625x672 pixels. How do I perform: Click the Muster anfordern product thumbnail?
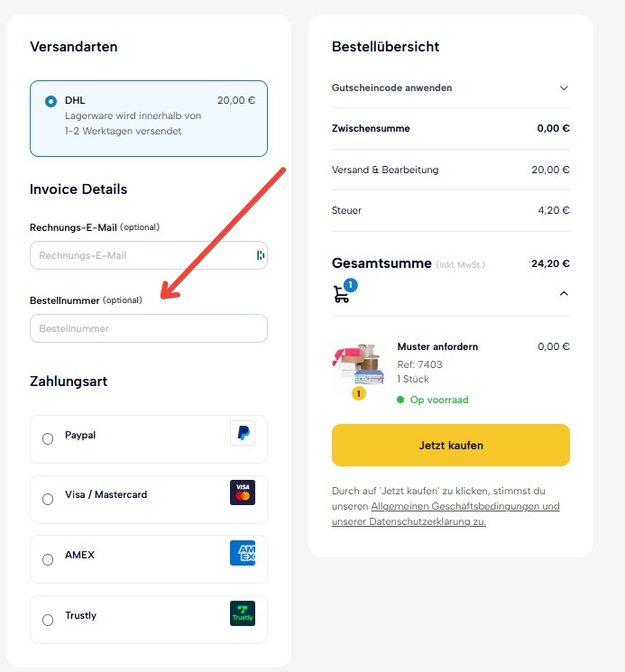tap(358, 367)
